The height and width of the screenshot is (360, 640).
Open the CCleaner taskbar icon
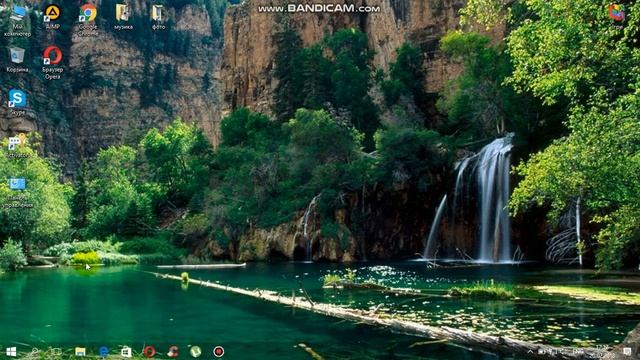pos(173,351)
